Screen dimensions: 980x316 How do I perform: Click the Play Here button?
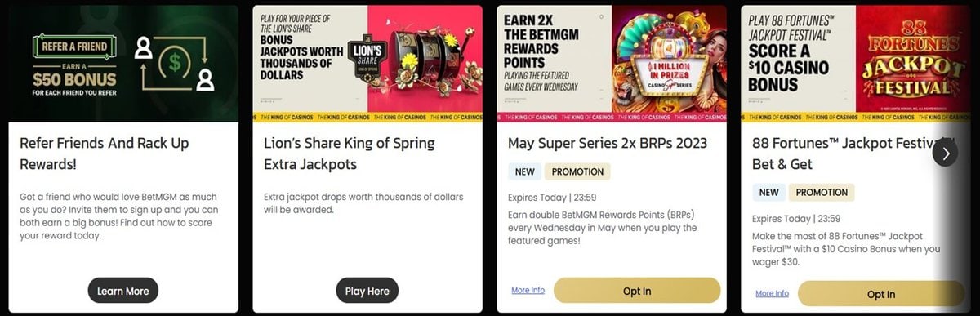point(367,291)
